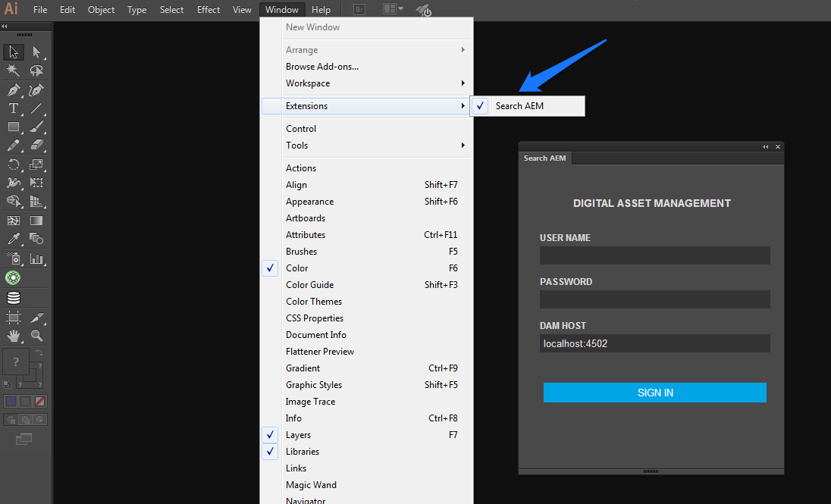Select the Mesh tool
Viewport: 831px width, 504px height.
13,221
